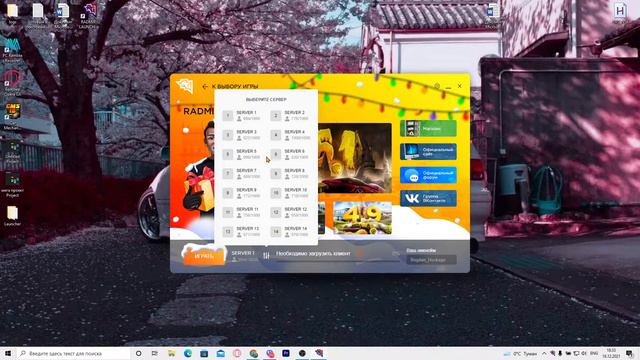
Task: Open the green Магазин shop button
Action: click(428, 129)
